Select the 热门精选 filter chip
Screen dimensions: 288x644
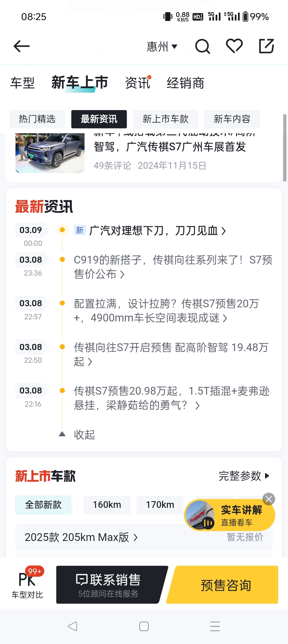[x=37, y=119]
